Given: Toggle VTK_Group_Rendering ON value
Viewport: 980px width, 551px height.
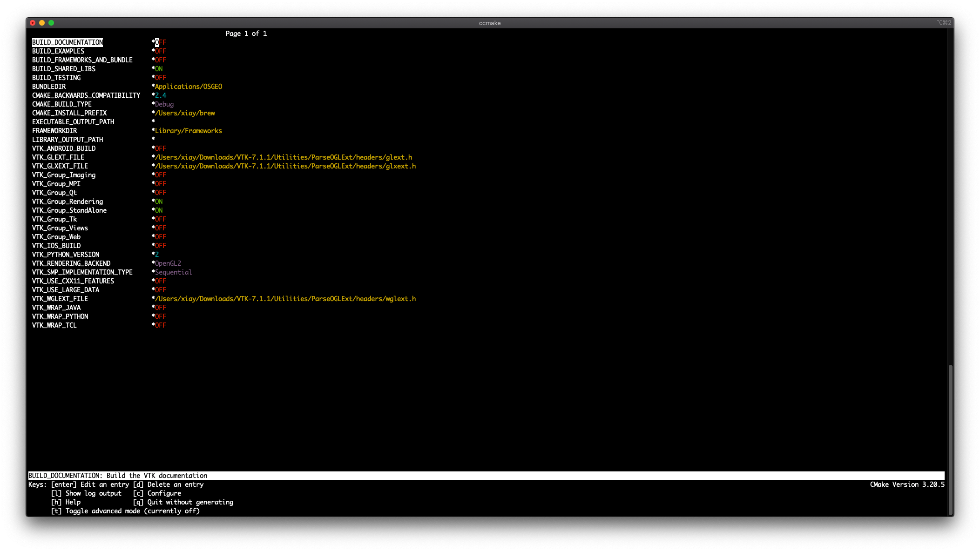Looking at the screenshot, I should point(159,202).
